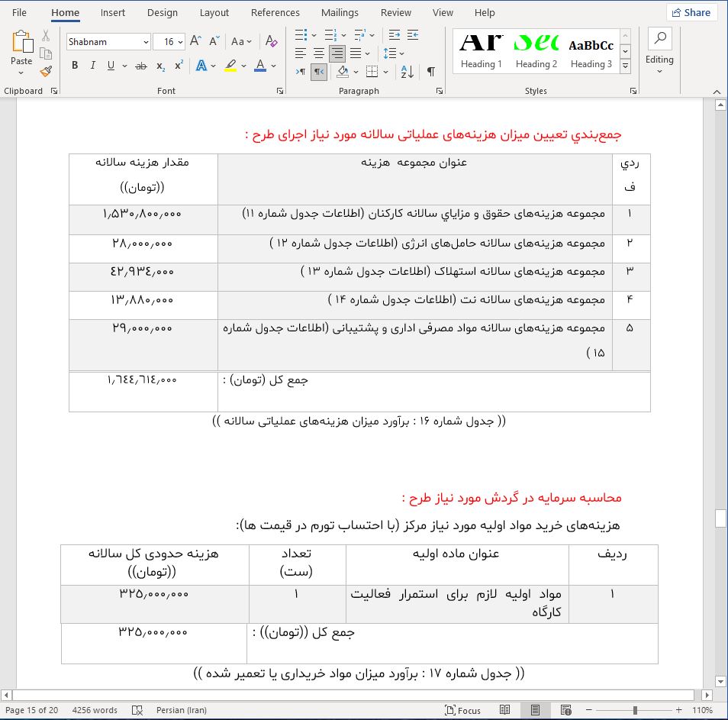Set right-to-left text direction
Screen dimensions: 728x720
319,72
